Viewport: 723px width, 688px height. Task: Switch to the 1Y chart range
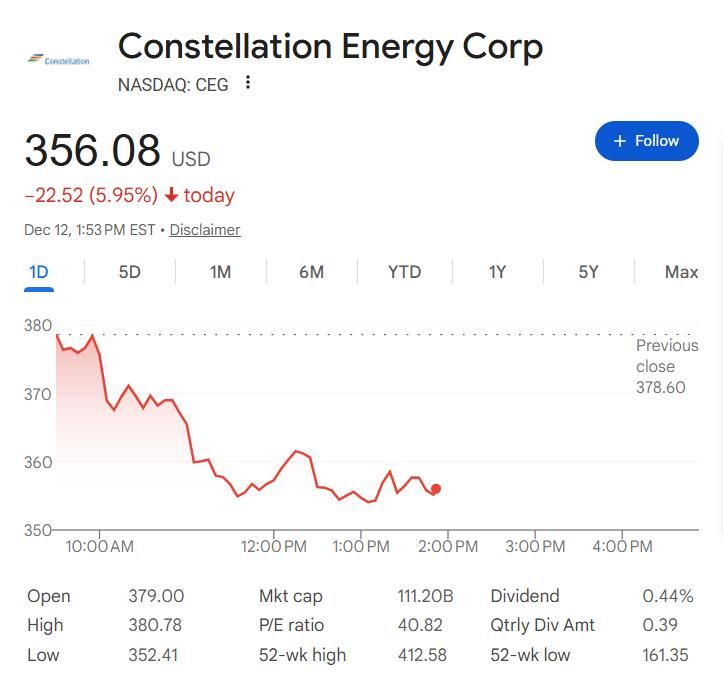(x=497, y=272)
